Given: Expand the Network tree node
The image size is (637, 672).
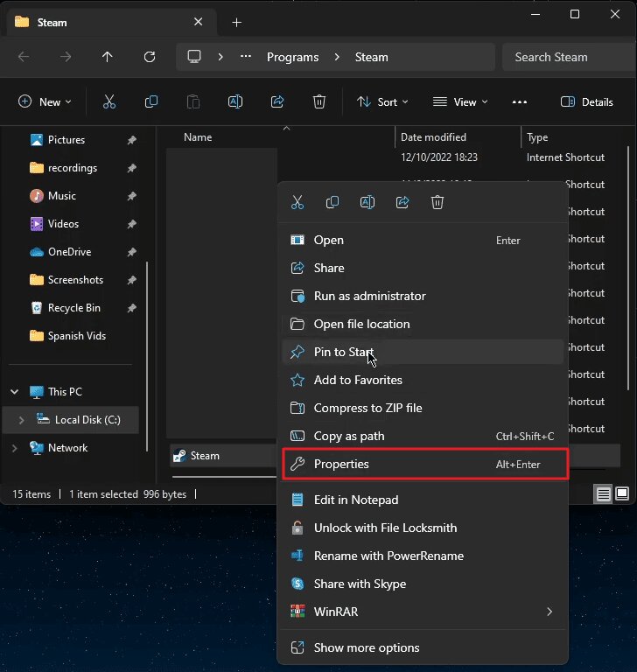Looking at the screenshot, I should click(15, 448).
